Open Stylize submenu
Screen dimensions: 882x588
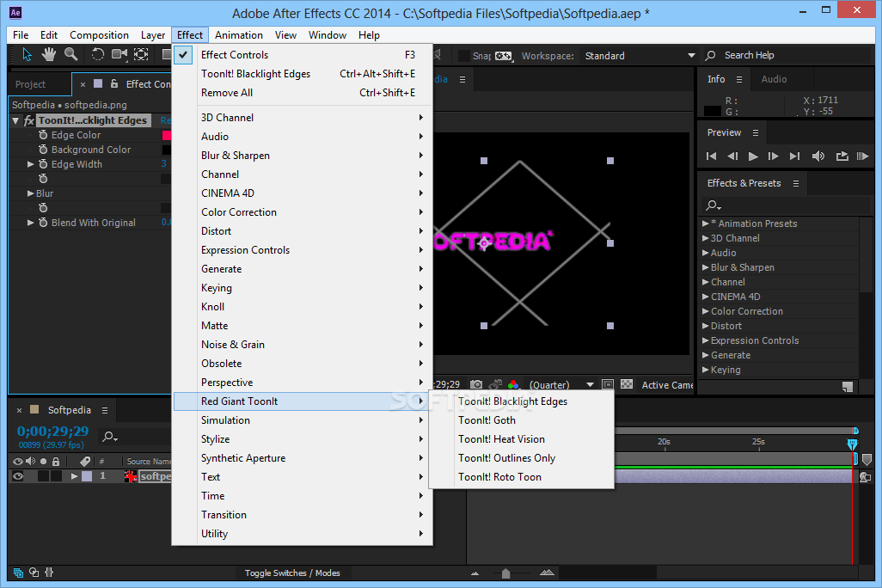303,439
